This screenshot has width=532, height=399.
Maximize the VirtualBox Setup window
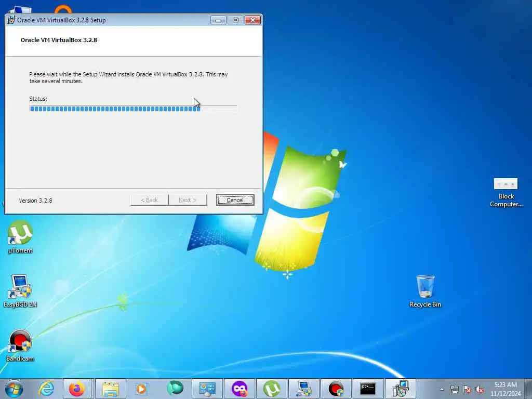235,20
